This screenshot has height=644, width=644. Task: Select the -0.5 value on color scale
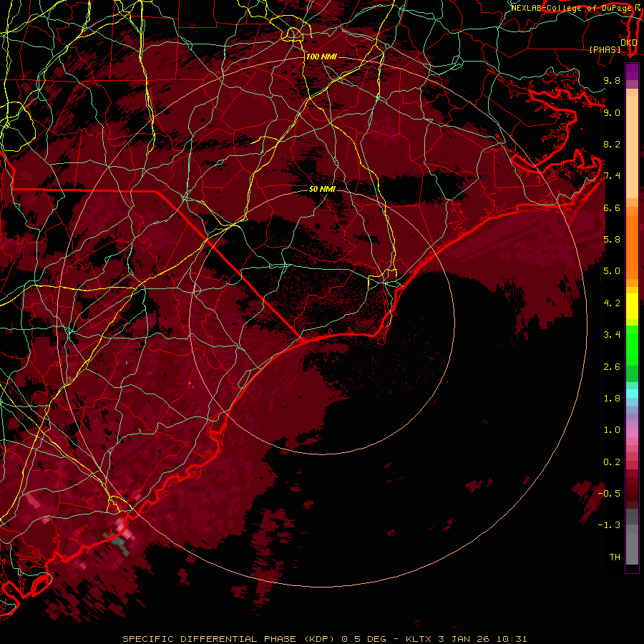[x=609, y=494]
